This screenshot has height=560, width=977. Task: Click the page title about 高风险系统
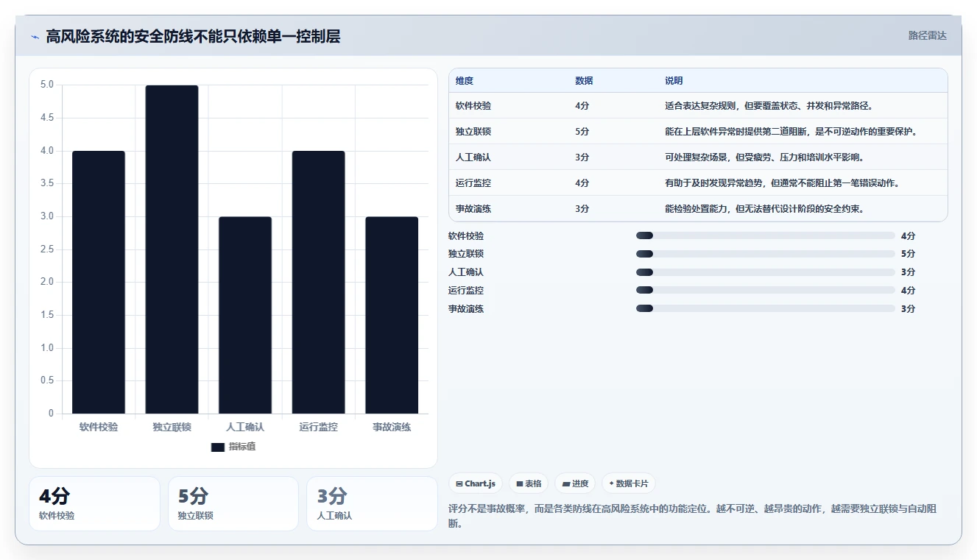pos(193,37)
